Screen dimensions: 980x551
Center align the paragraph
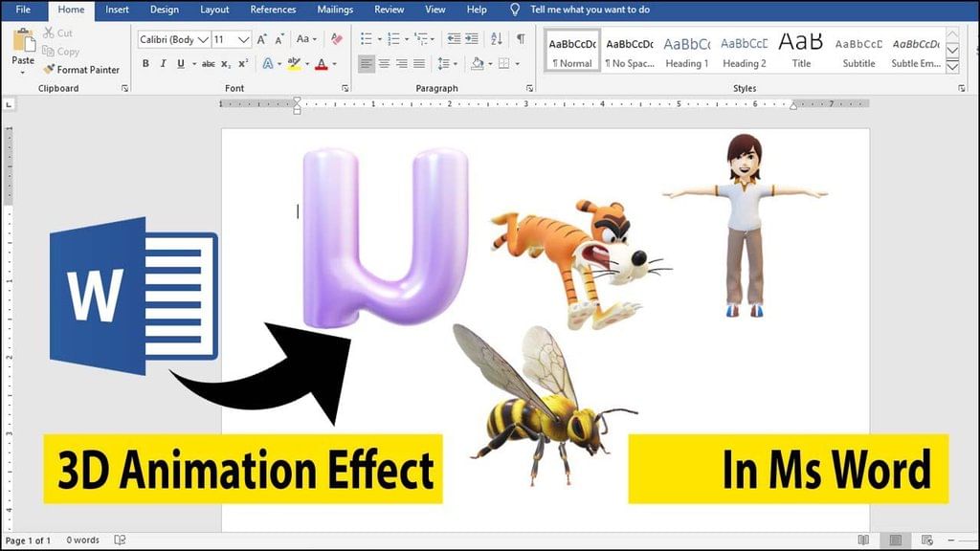(385, 64)
